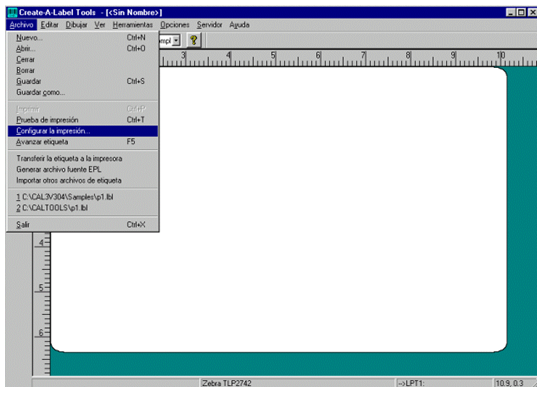The width and height of the screenshot is (547, 393).
Task: Select Prueba de impresión
Action: pyautogui.click(x=83, y=120)
